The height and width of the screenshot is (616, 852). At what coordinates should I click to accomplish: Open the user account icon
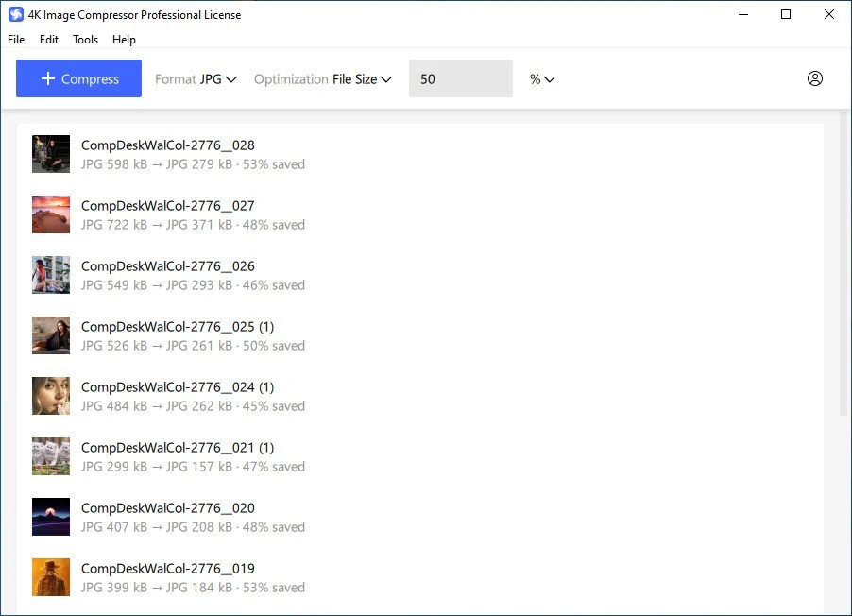[x=814, y=78]
